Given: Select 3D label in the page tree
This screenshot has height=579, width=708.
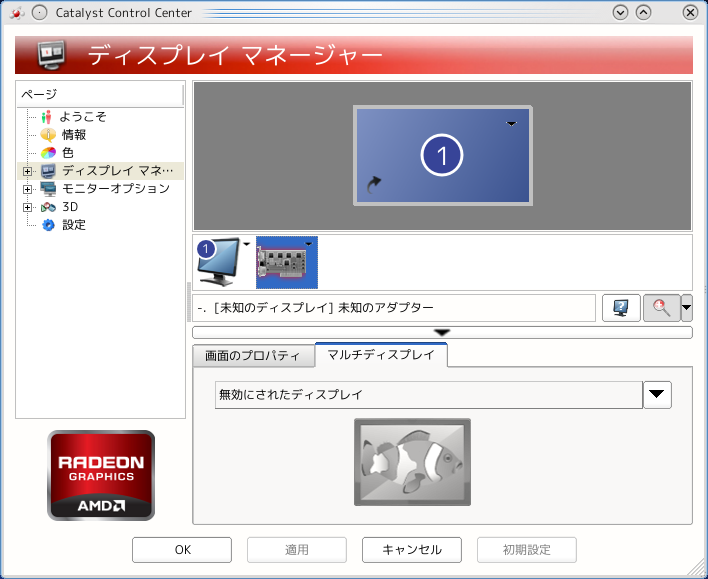Looking at the screenshot, I should coord(70,207).
